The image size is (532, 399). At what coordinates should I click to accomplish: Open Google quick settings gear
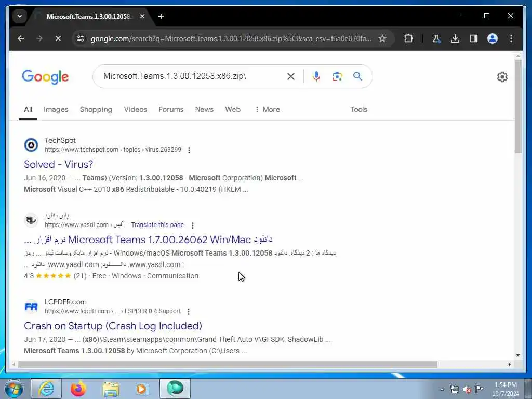coord(502,77)
